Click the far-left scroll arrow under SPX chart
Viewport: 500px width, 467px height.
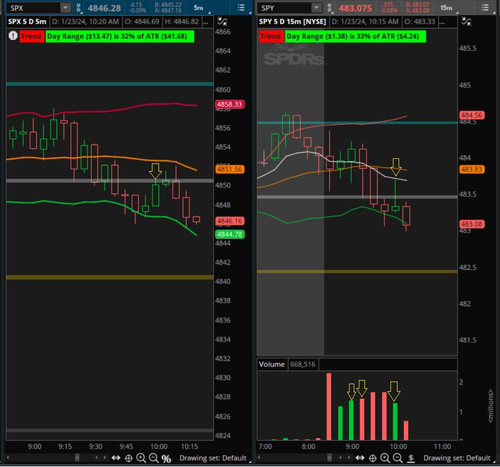(x=8, y=458)
